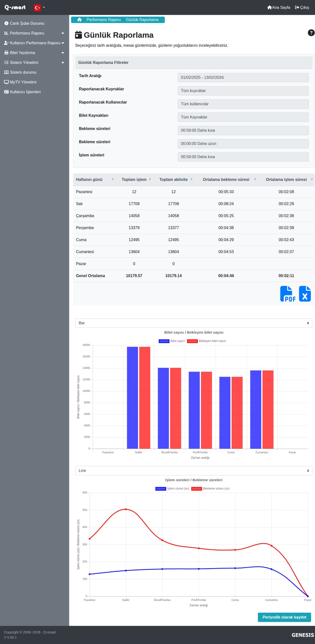315x644 pixels.
Task: Toggle İşlem süresi (sn) legend series
Action: pos(172,489)
